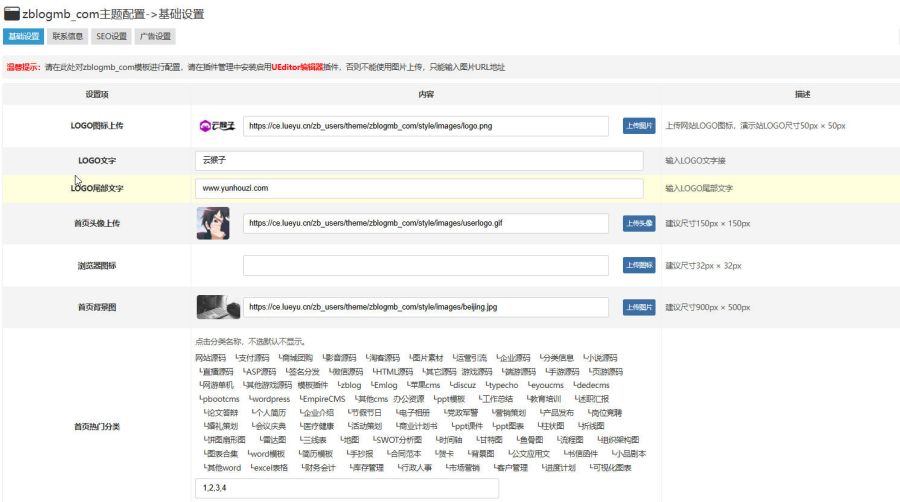Click the anime avatar preview thumbnail

click(213, 223)
